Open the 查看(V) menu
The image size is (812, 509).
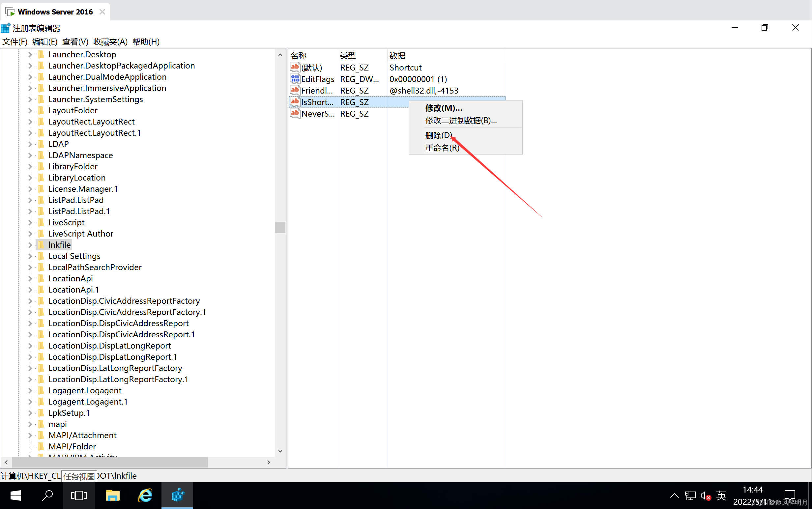point(75,42)
